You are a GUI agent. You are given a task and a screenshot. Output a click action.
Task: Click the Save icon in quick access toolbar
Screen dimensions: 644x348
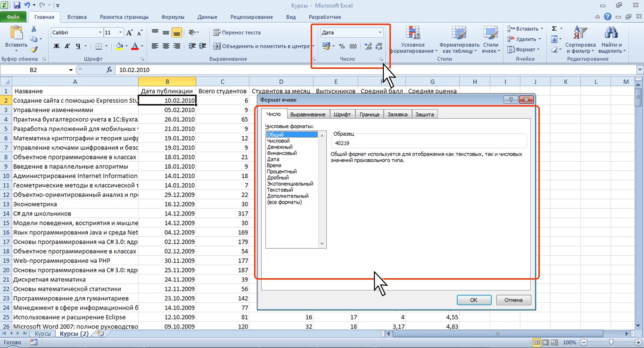(17, 6)
